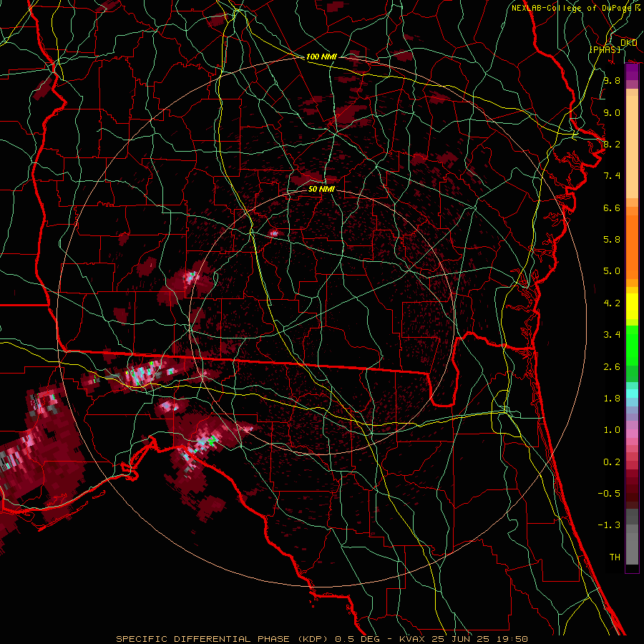The image size is (644, 644).
Task: Click the '50 NMI' range ring label
Action: (321, 189)
